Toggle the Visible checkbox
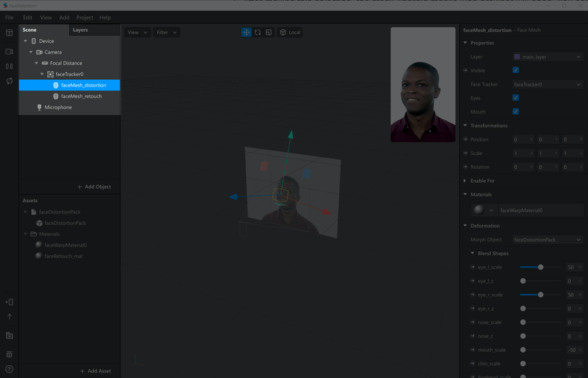The height and width of the screenshot is (378, 588). pos(516,70)
